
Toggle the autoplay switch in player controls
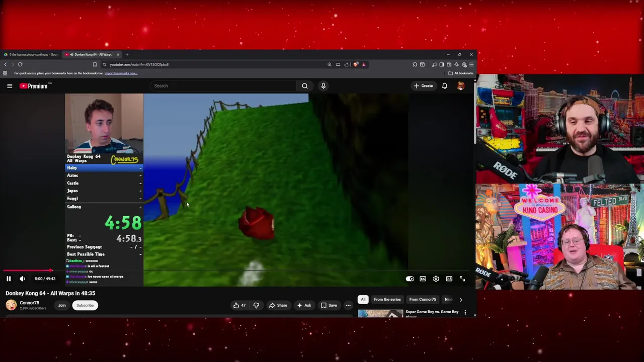(410, 279)
